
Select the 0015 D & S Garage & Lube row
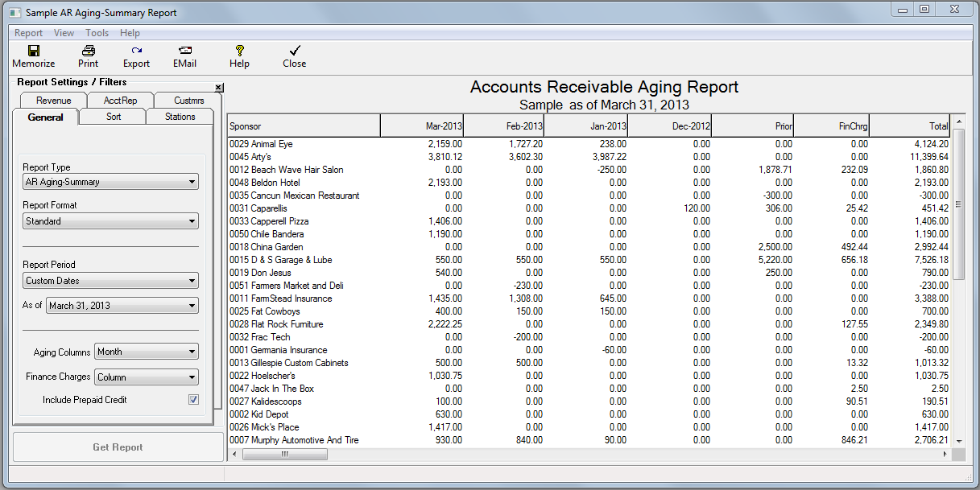tap(589, 260)
